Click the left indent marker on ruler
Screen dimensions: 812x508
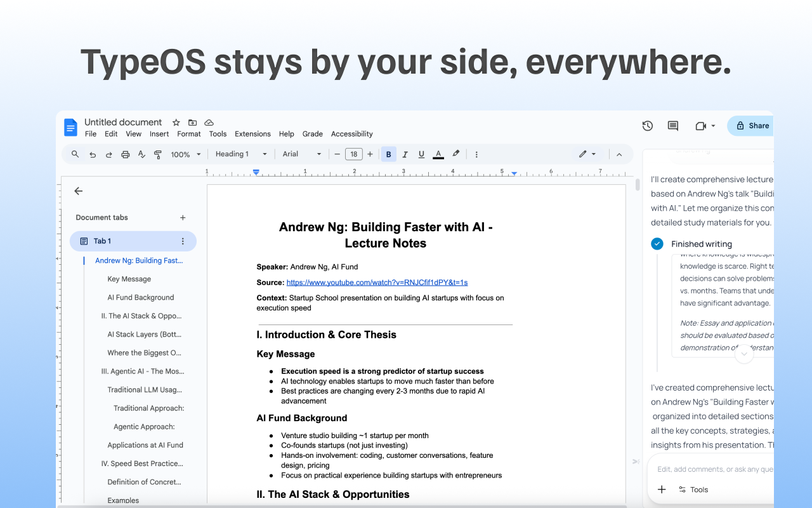coord(256,172)
